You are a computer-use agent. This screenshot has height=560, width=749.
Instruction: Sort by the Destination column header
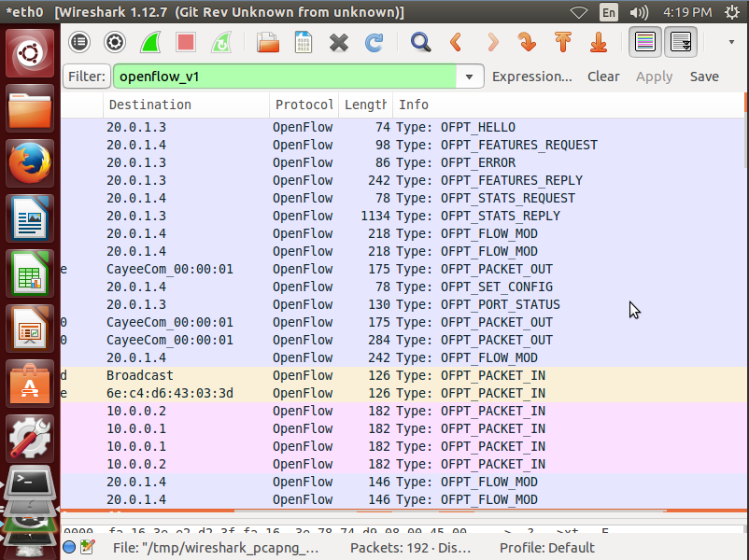click(186, 105)
